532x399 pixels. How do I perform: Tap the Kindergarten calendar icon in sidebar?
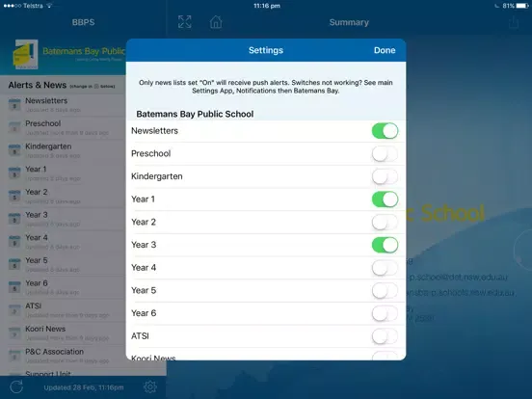click(14, 150)
